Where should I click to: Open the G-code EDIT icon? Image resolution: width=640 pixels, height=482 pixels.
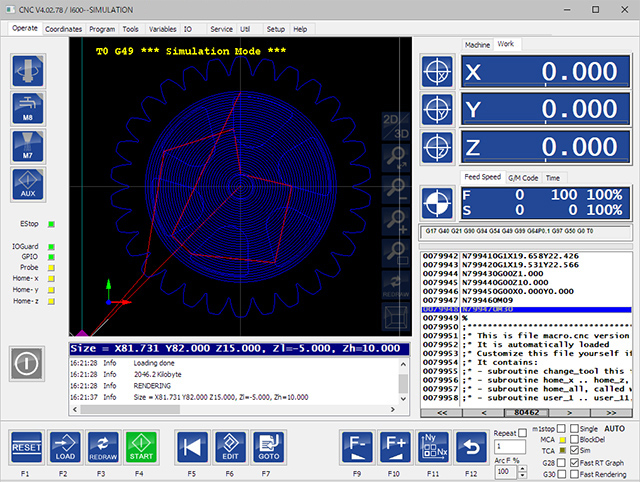pos(230,445)
